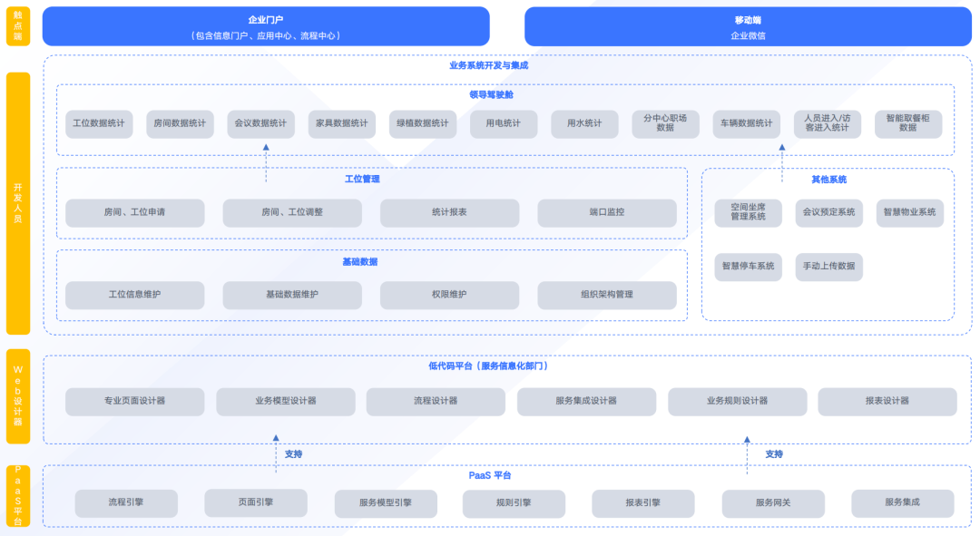Viewport: 980px width, 536px height.
Task: Click the 房间、工位申请 box
Action: [135, 212]
